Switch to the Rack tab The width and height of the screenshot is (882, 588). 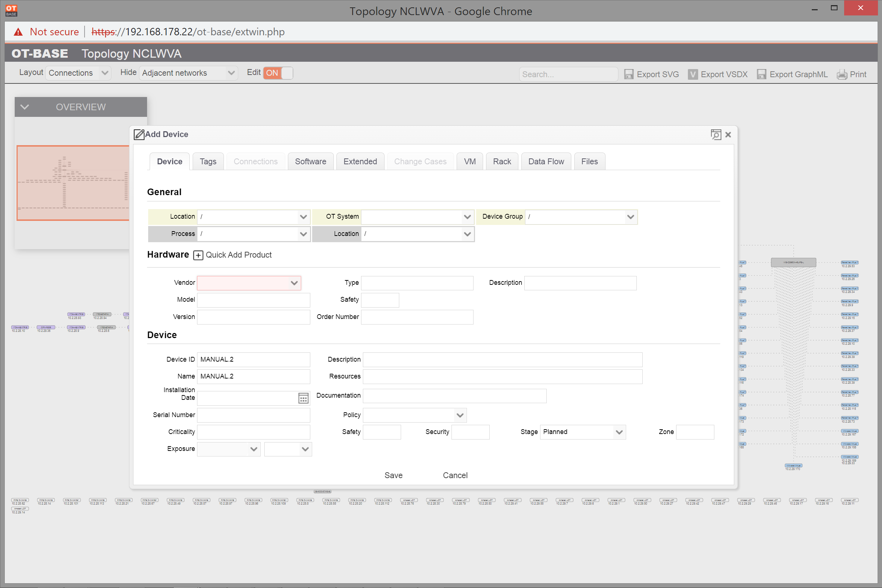(x=502, y=162)
